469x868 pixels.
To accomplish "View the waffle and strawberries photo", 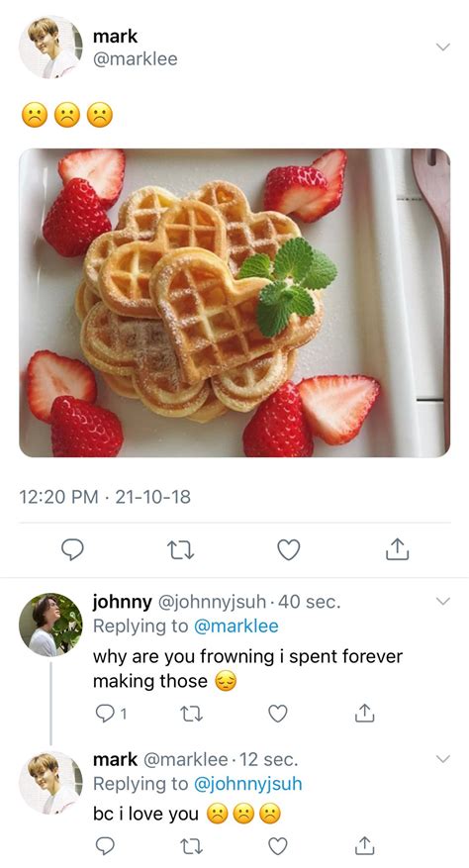I will 234,303.
